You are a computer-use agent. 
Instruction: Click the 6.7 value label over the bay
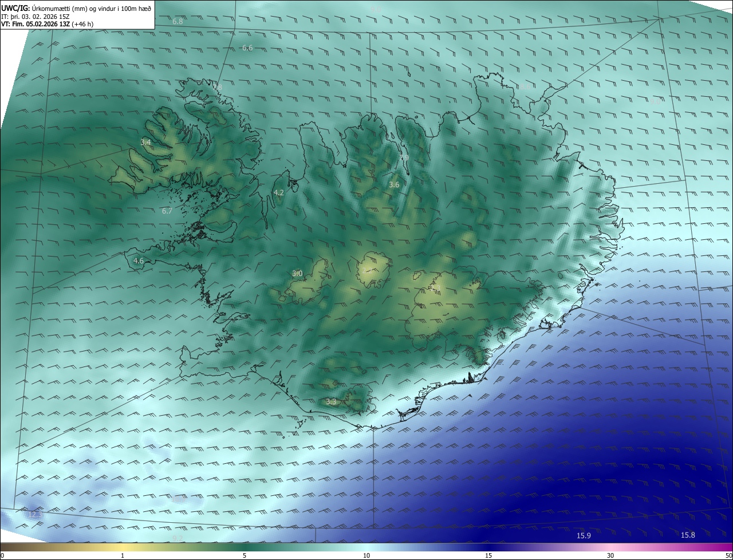[167, 211]
